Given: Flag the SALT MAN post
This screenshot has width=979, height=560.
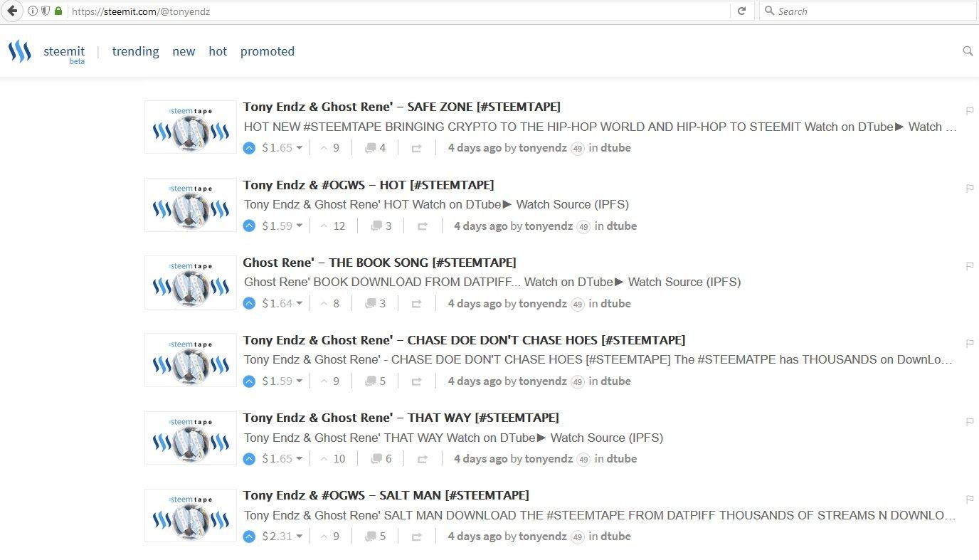Looking at the screenshot, I should click(970, 500).
